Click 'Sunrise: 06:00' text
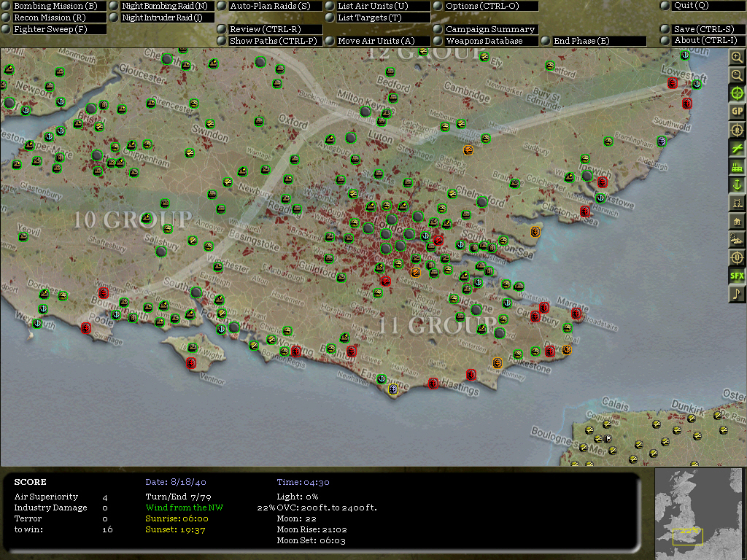The image size is (747, 560). 177,518
